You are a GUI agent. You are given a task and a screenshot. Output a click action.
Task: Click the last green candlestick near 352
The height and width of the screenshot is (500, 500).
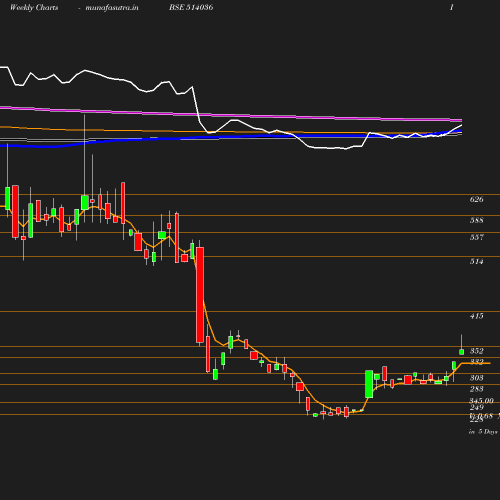[462, 352]
